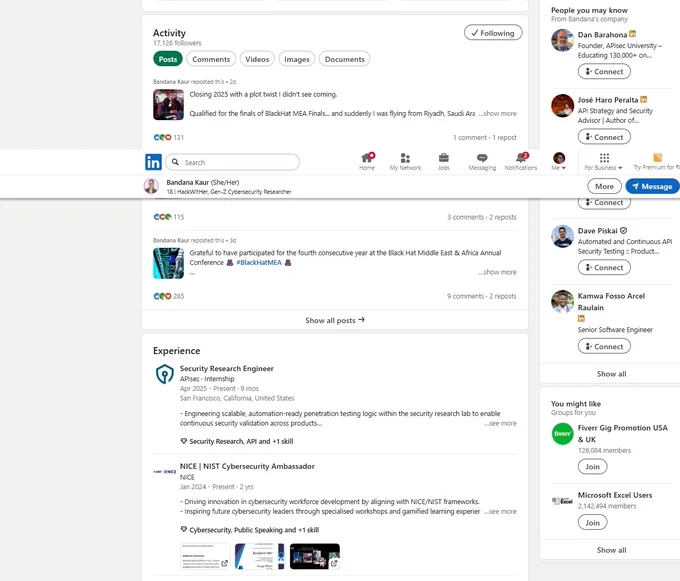Open '3 comments · 2 reposts' link
680x581 pixels.
point(482,217)
